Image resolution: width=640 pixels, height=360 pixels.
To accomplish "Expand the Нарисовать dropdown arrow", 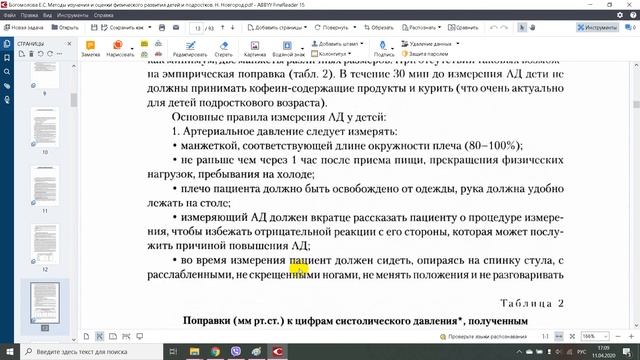I will tap(132, 49).
